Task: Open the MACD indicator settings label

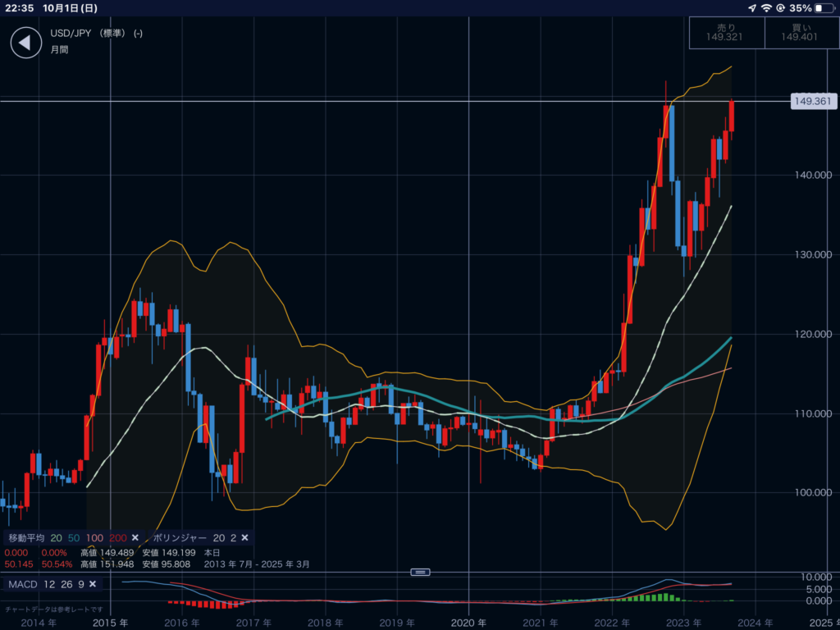Action: point(21,584)
